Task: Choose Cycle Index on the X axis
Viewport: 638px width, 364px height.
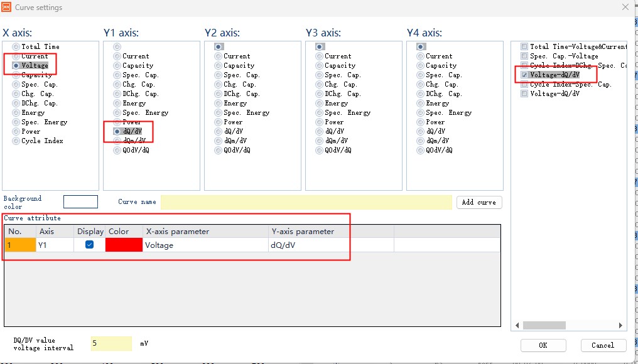Action: (16, 141)
